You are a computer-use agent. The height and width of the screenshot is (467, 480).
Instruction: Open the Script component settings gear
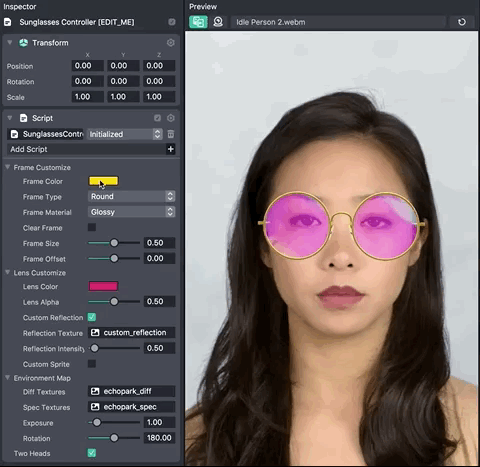click(171, 118)
